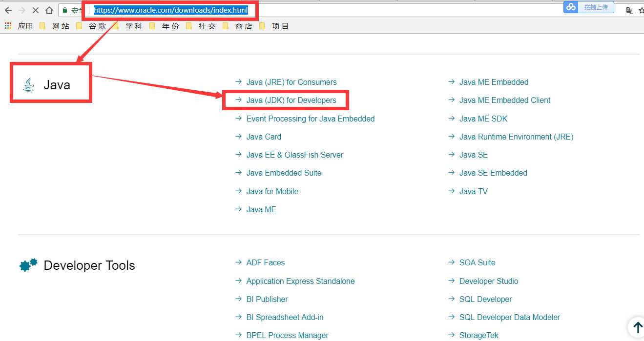Open the 网站 bookmark folder
The width and height of the screenshot is (644, 341).
click(54, 26)
